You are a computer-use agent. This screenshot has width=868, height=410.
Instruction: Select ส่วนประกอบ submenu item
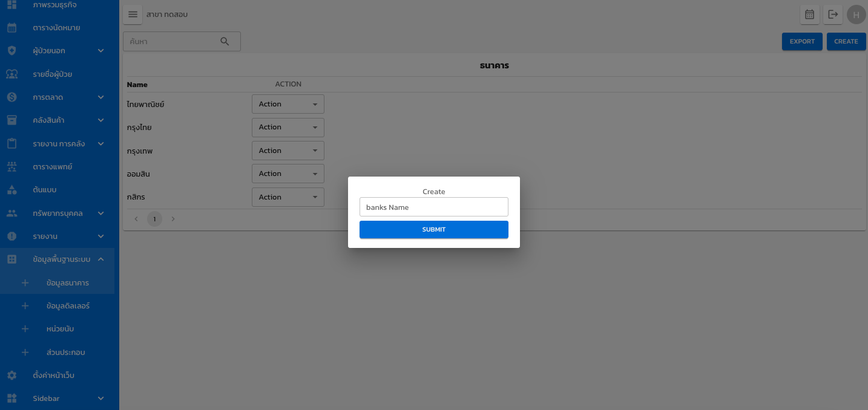[x=65, y=353]
